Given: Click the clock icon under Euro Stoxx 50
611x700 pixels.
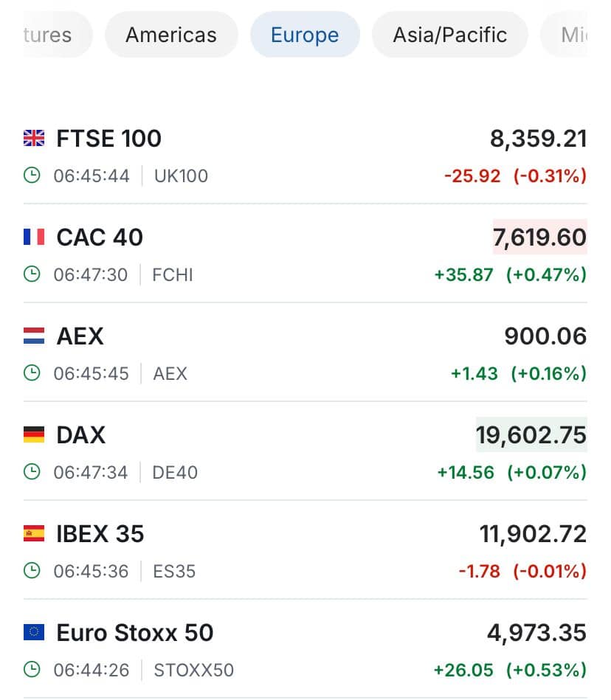Looking at the screenshot, I should [32, 670].
